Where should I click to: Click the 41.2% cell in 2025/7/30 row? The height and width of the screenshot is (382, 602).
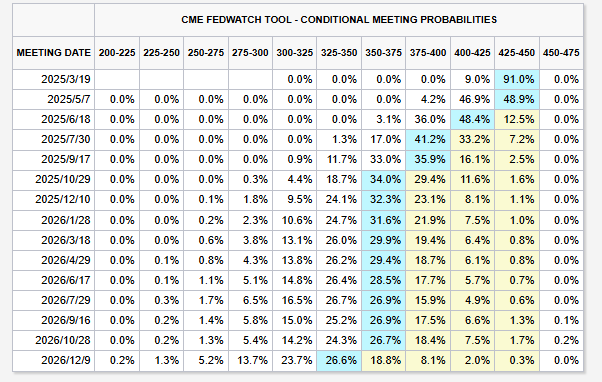coord(428,139)
